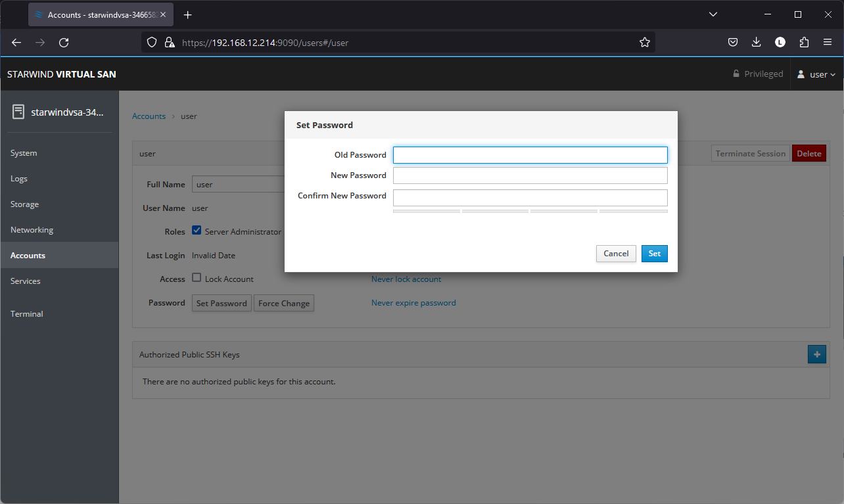Cancel the Set Password dialog
844x504 pixels.
[616, 254]
